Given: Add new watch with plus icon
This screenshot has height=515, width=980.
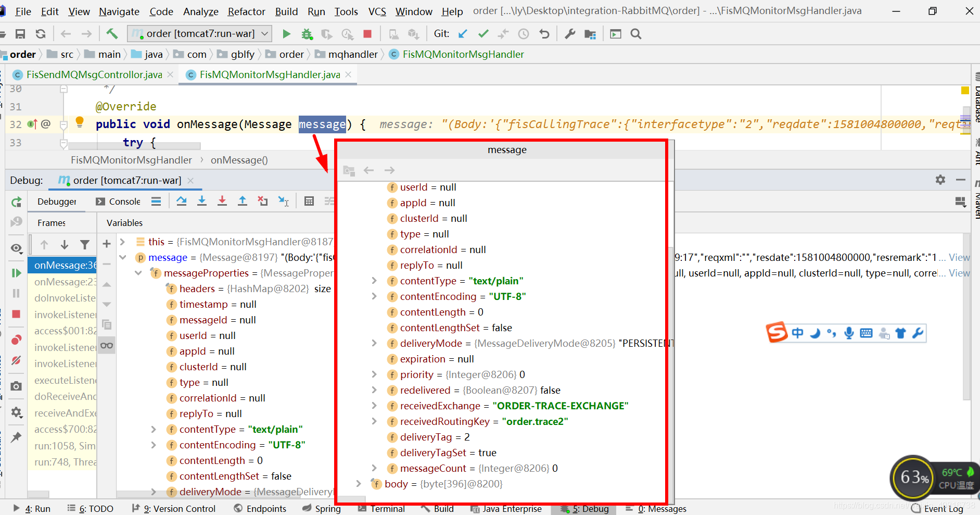Looking at the screenshot, I should tap(107, 244).
